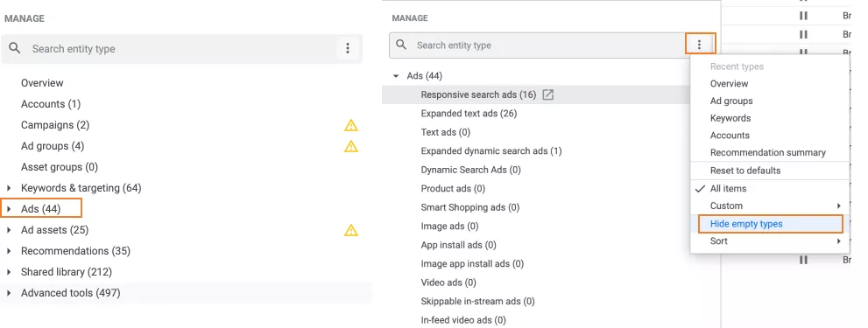Select Smart Shopping ads (0)
The width and height of the screenshot is (868, 328).
470,207
